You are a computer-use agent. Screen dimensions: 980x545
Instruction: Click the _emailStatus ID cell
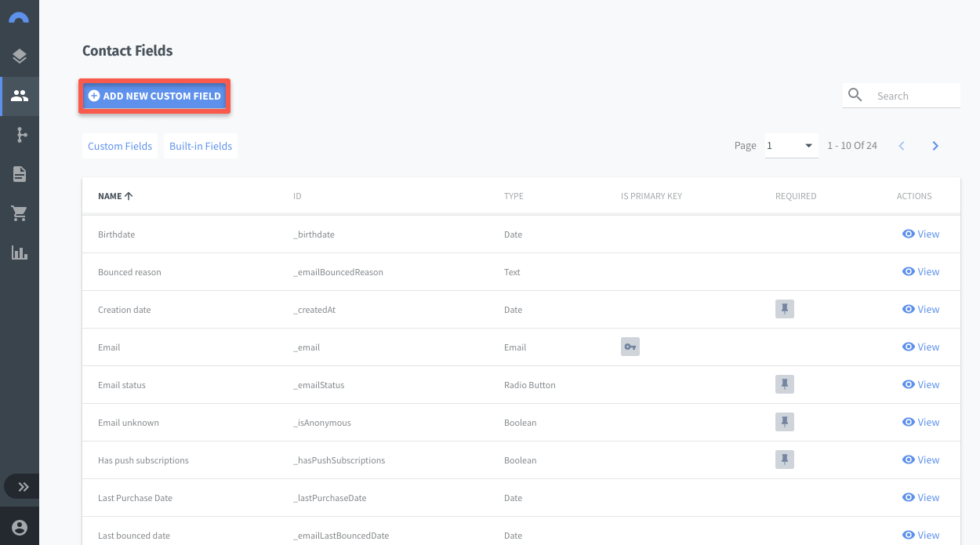tap(318, 385)
